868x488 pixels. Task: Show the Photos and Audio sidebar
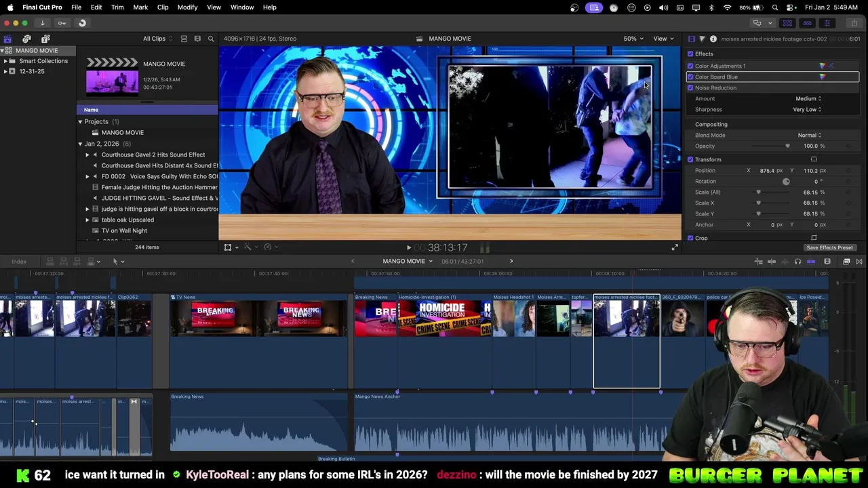tap(26, 39)
